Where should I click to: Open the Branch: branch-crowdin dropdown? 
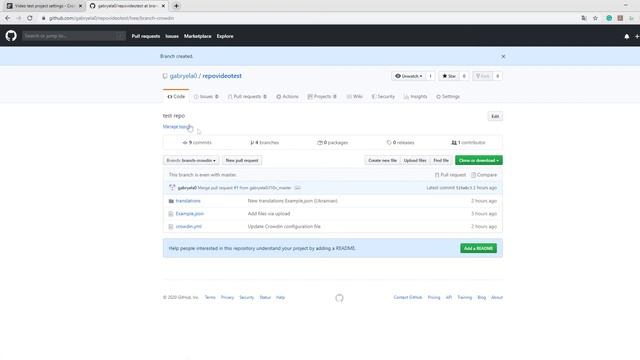tap(191, 160)
